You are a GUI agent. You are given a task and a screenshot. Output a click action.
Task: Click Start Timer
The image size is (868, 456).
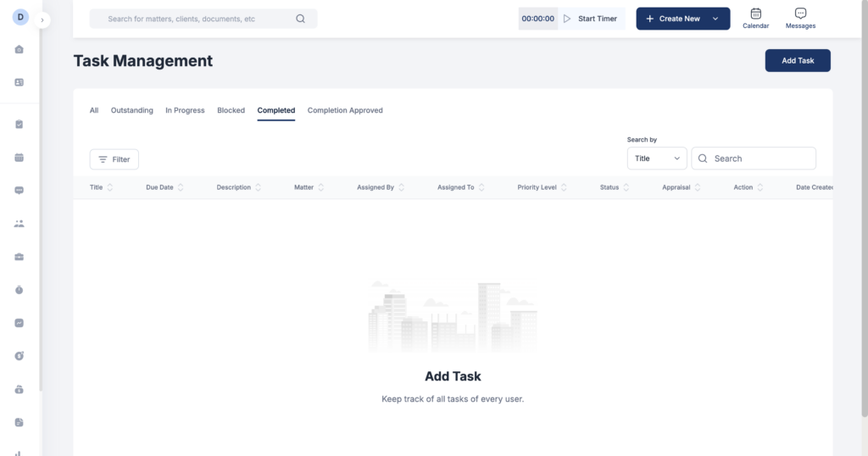(598, 19)
